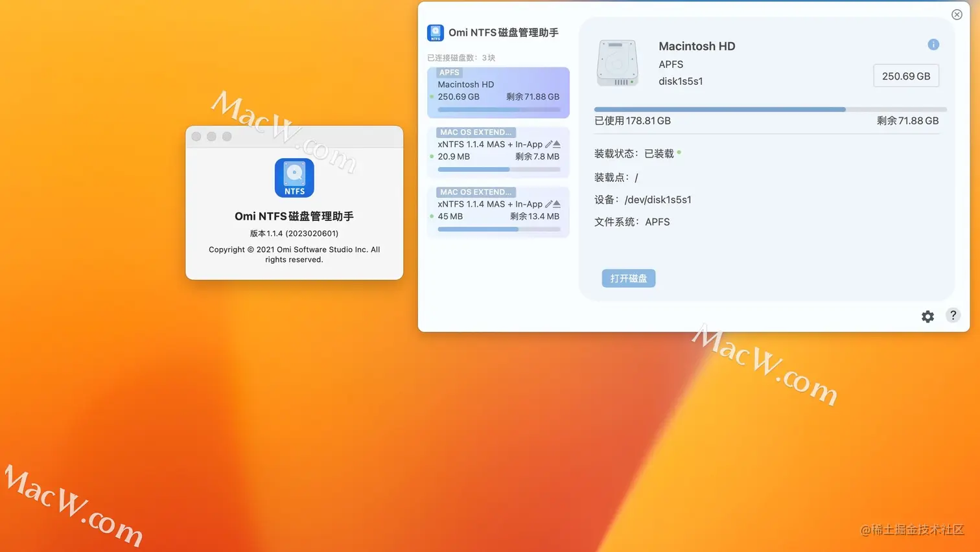This screenshot has width=980, height=552.
Task: Click 版本 1.1.4 version text in About window
Action: click(294, 233)
